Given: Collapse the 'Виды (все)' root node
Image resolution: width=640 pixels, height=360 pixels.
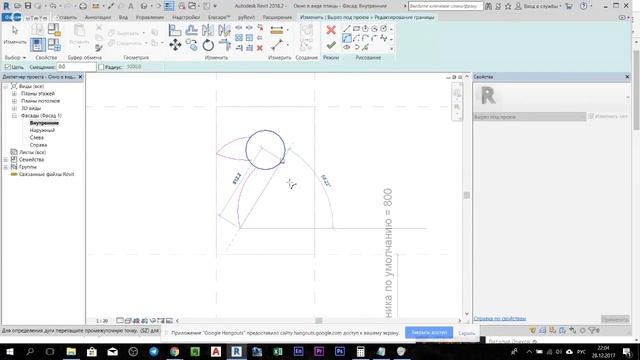Looking at the screenshot, I should tap(6, 86).
